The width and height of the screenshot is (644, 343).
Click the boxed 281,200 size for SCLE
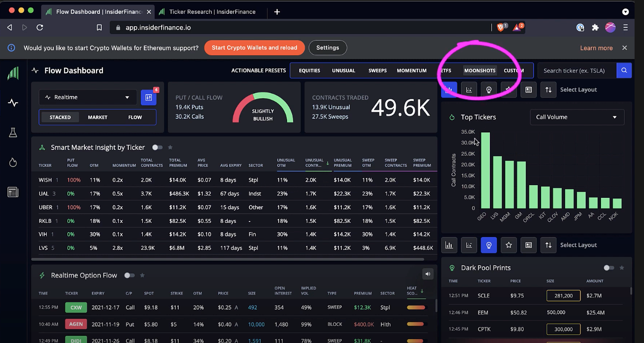click(563, 295)
